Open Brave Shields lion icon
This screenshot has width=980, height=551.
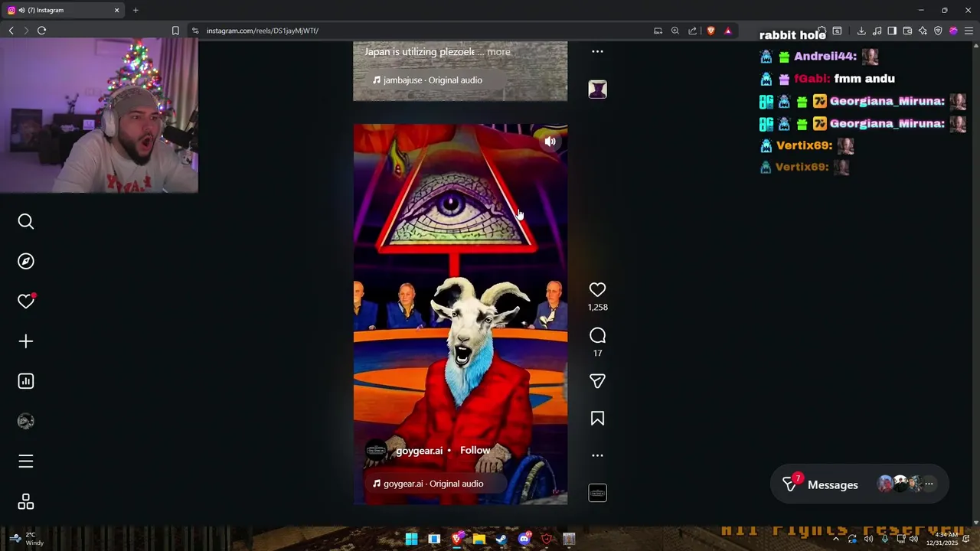pos(710,31)
